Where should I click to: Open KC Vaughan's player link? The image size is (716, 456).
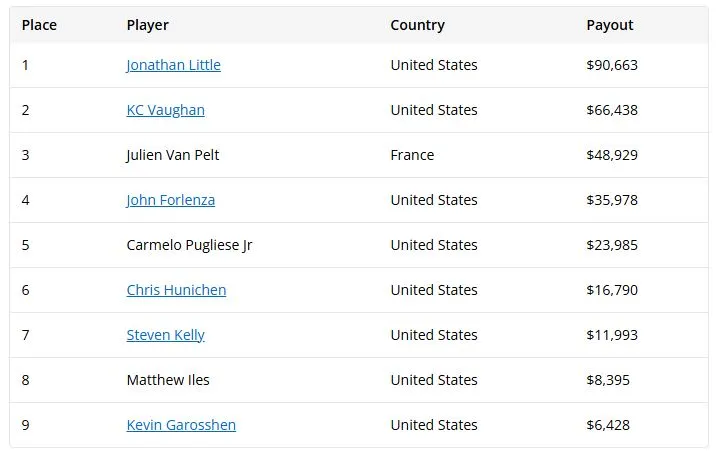coord(166,110)
